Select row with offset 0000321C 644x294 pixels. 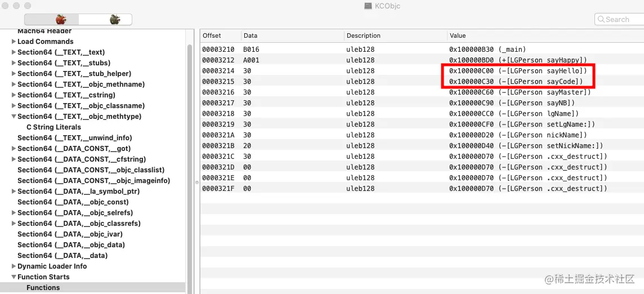(422, 156)
